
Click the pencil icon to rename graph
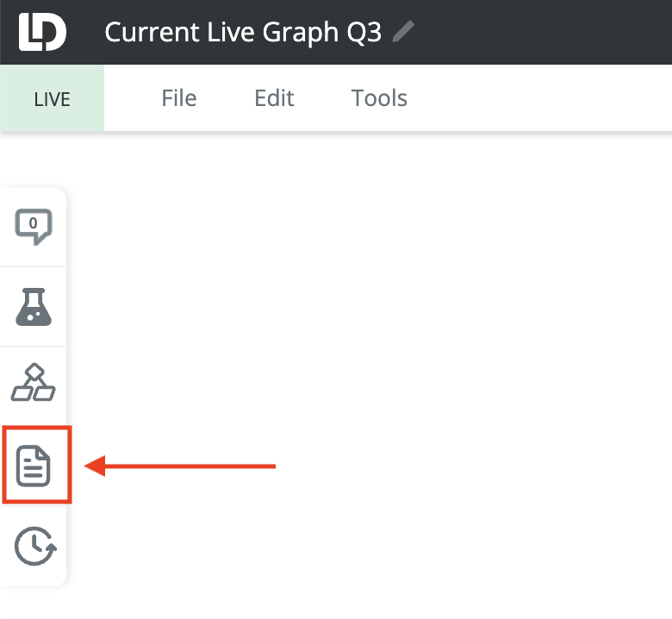(x=402, y=32)
